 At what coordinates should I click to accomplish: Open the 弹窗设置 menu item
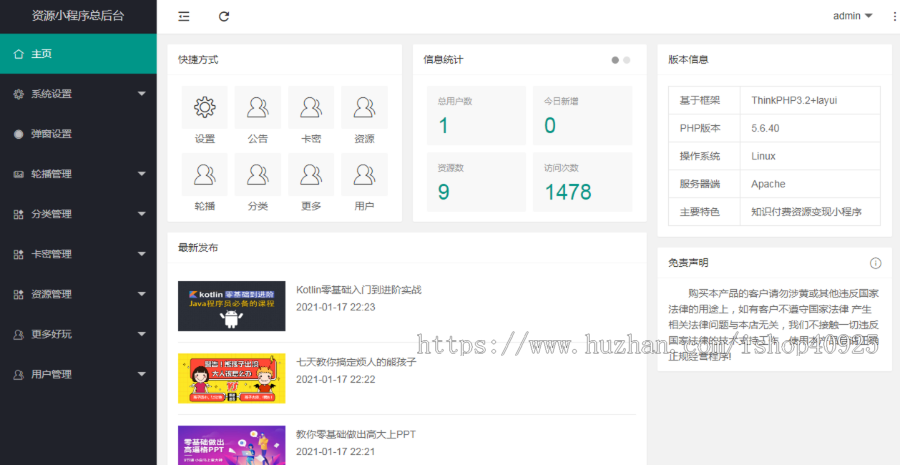[78, 134]
